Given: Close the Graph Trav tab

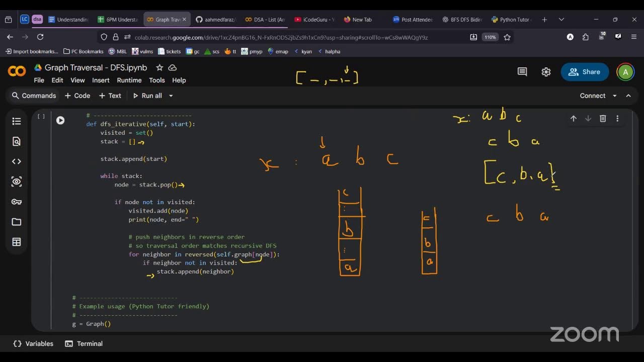Looking at the screenshot, I should pos(184,20).
